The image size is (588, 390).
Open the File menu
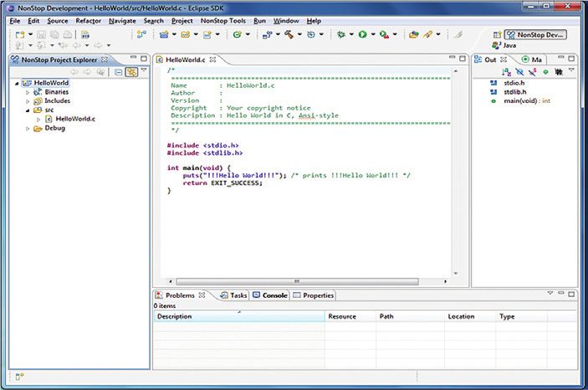click(14, 21)
